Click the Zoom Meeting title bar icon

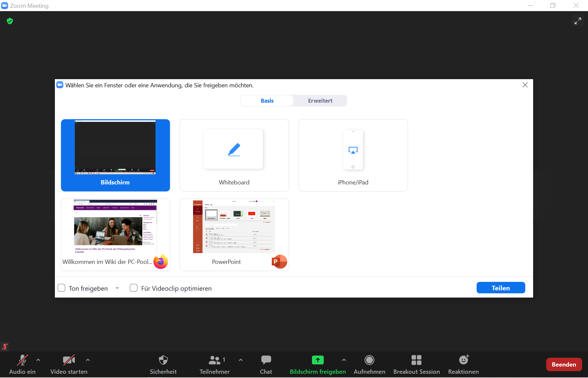(x=5, y=6)
